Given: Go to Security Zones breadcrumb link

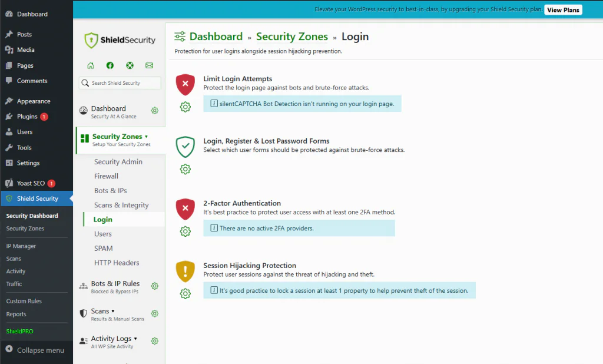Looking at the screenshot, I should [292, 37].
